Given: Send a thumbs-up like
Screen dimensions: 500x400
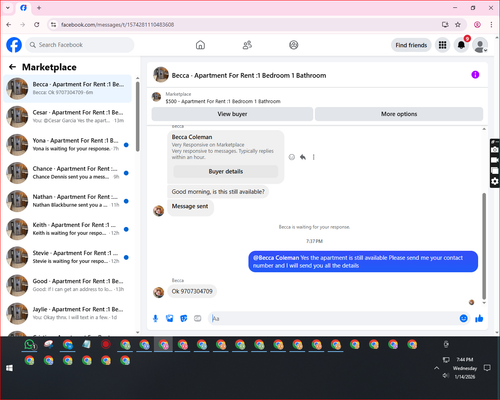Looking at the screenshot, I should tap(479, 318).
